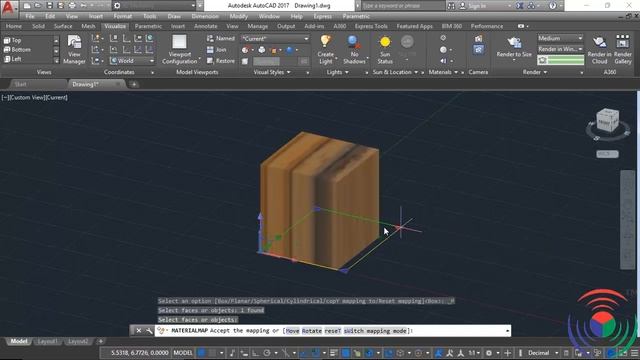
Task: Switch to the Home ribbon tab
Action: [x=14, y=26]
